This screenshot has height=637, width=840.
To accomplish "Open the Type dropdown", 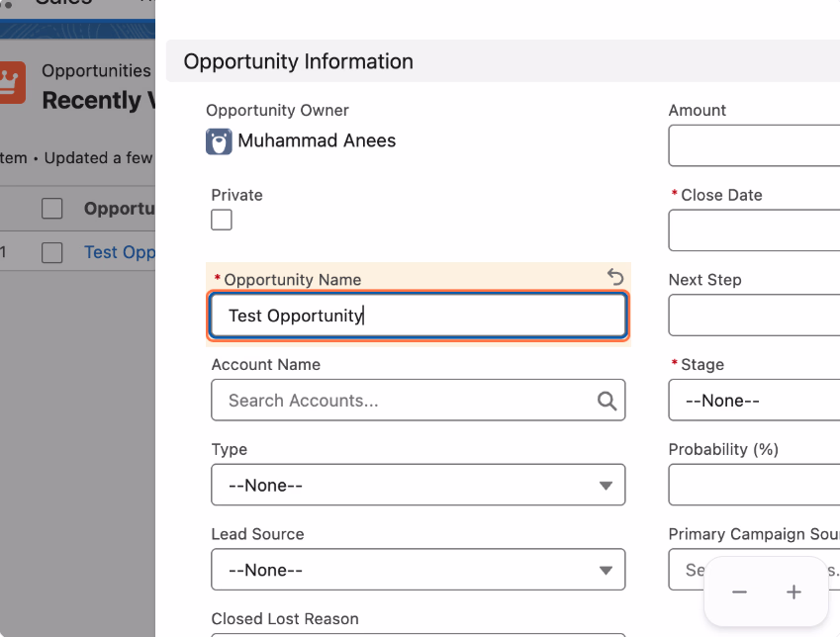I will coord(418,485).
